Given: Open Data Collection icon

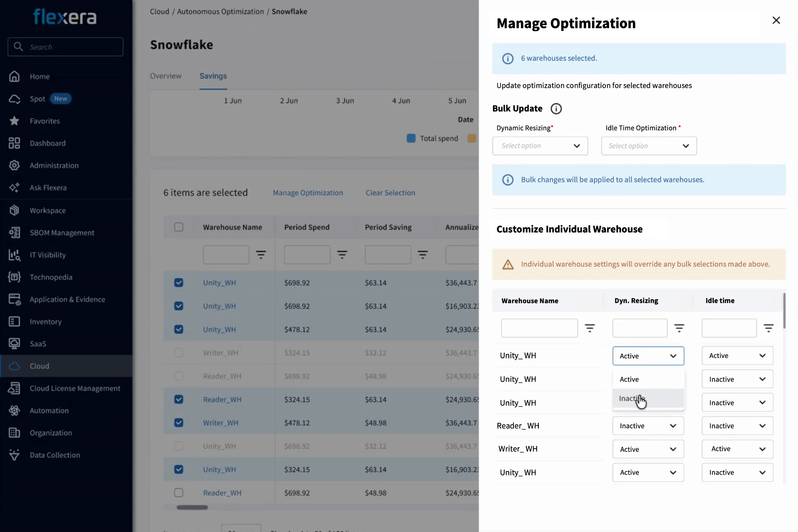Looking at the screenshot, I should [14, 455].
